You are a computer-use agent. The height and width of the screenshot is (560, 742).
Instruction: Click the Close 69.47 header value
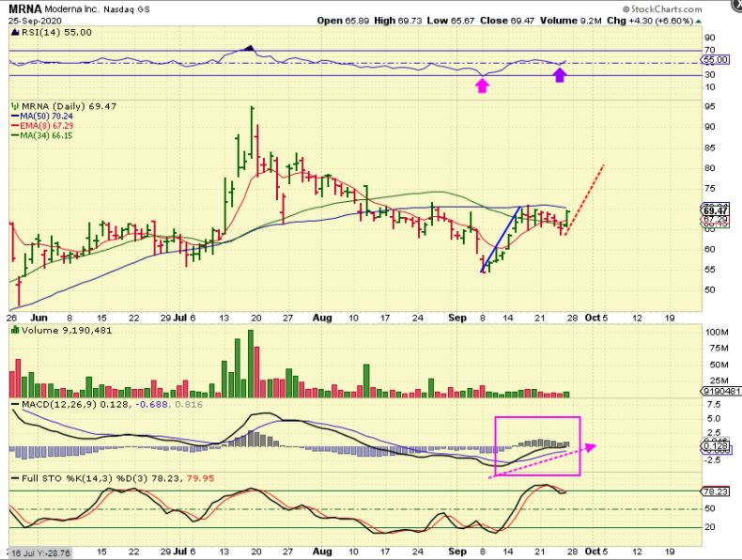[x=507, y=21]
